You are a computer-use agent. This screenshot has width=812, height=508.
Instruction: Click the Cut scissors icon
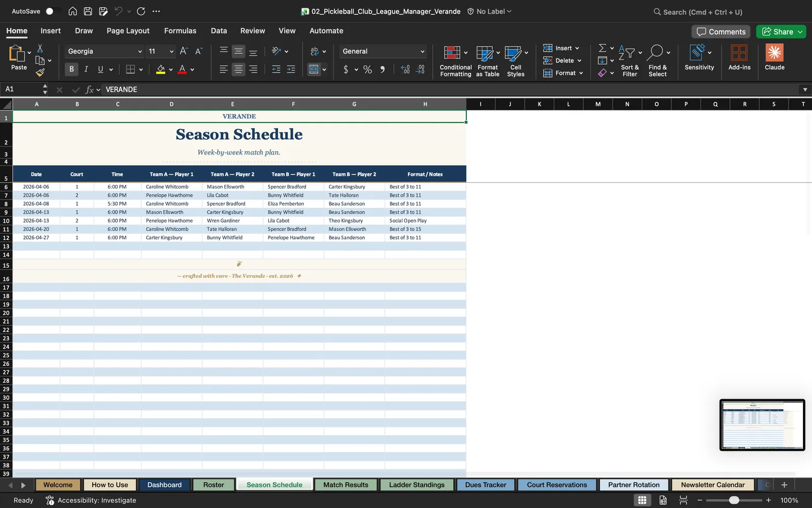click(x=40, y=48)
